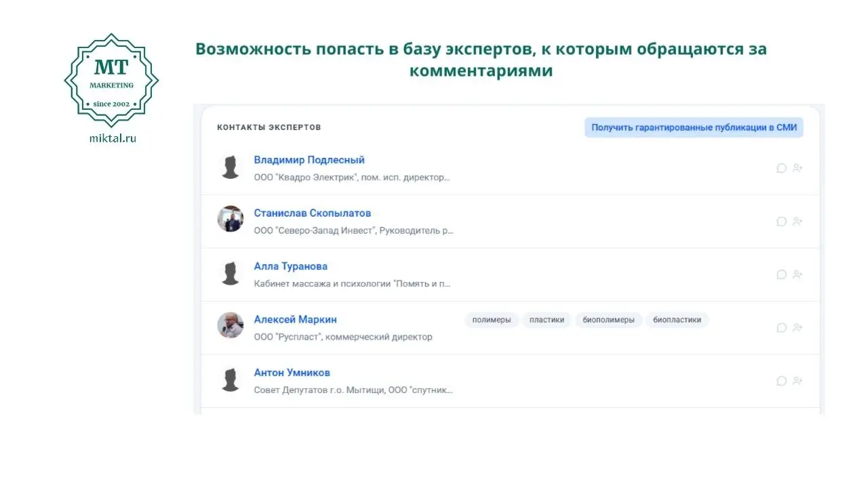Open Антон Умников profile link

click(x=292, y=373)
